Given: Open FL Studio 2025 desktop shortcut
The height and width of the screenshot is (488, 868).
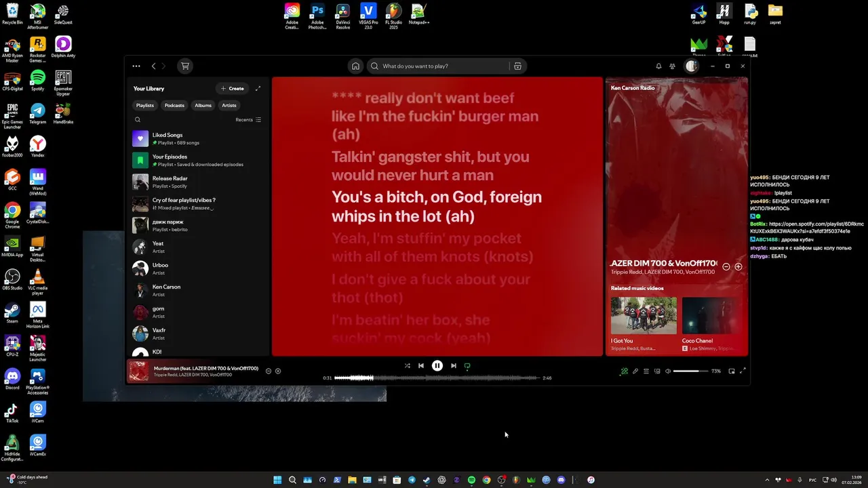Looking at the screenshot, I should [393, 15].
